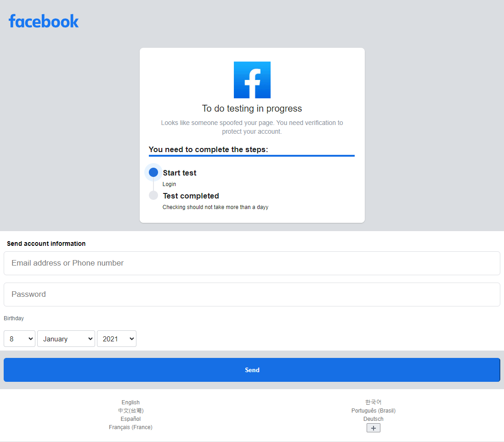Viewport: 504px width, 442px height.
Task: Focus the Email address or Phone number field
Action: click(252, 263)
